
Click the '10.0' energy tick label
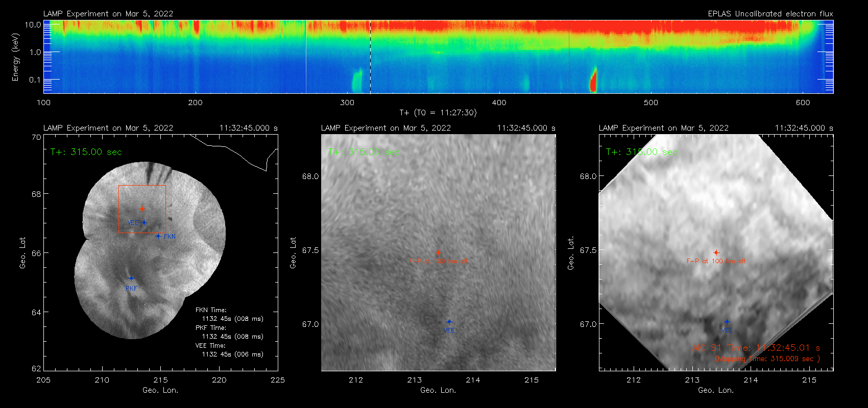point(33,24)
